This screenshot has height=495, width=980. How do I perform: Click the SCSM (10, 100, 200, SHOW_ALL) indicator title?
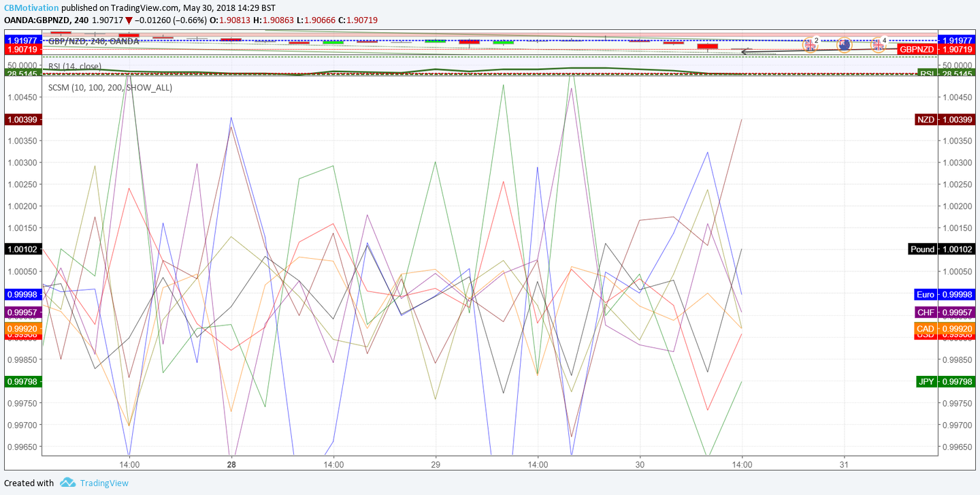(x=110, y=88)
